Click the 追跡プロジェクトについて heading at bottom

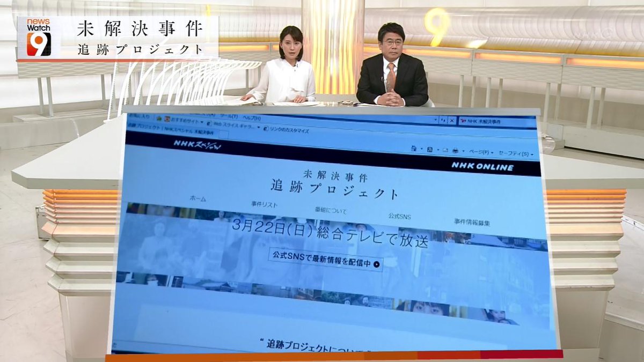tap(317, 347)
